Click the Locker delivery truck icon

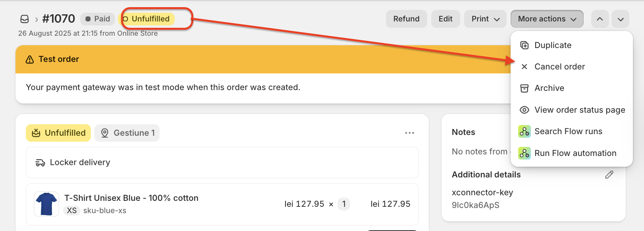pyautogui.click(x=40, y=163)
